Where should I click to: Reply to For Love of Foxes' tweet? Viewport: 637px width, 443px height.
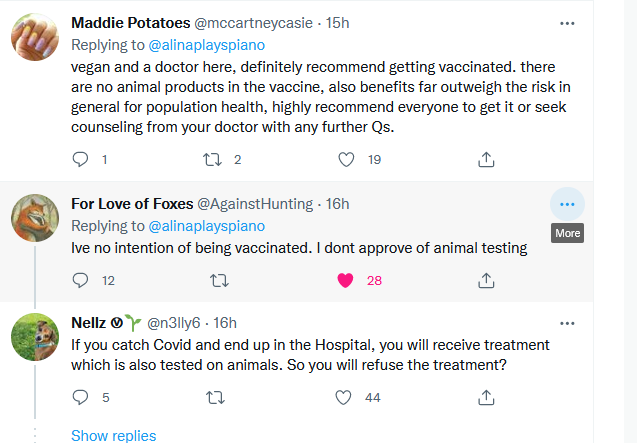[82, 280]
